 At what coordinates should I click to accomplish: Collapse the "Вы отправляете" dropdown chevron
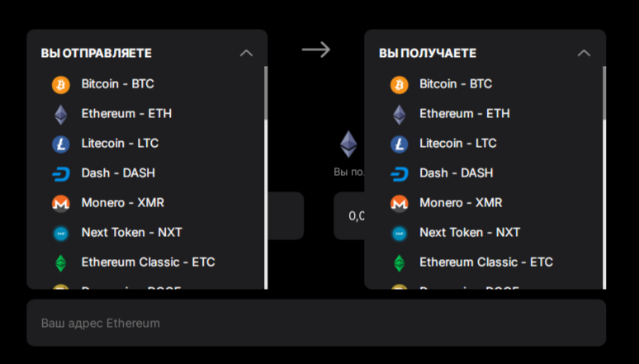(245, 53)
